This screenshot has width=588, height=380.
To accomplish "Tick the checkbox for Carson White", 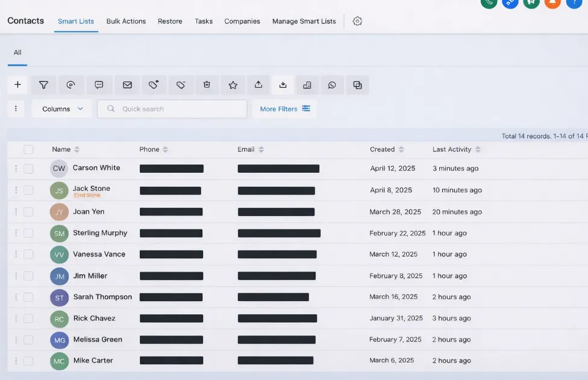I will 28,169.
